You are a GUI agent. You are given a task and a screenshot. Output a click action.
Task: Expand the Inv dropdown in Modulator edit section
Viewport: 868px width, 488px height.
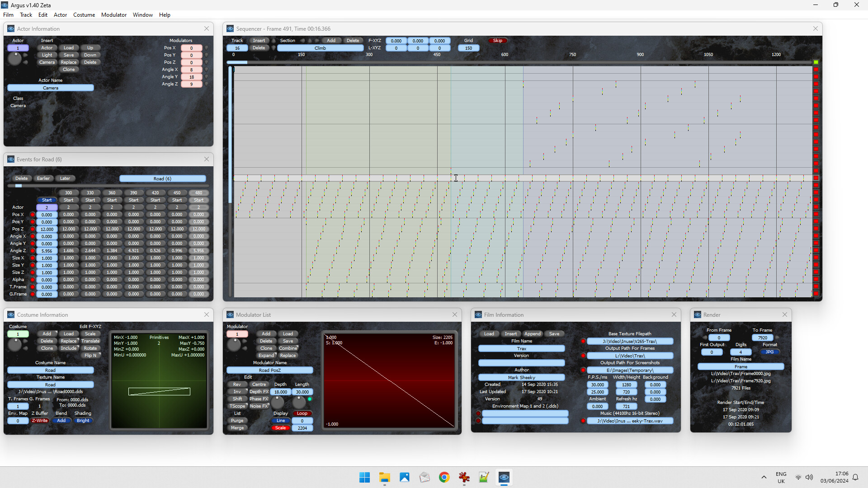(x=246, y=389)
